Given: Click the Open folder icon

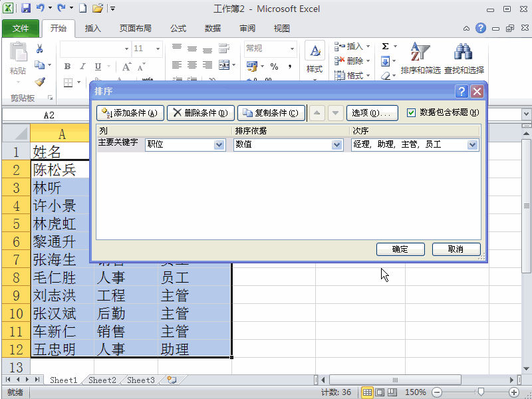Looking at the screenshot, I should [98, 8].
